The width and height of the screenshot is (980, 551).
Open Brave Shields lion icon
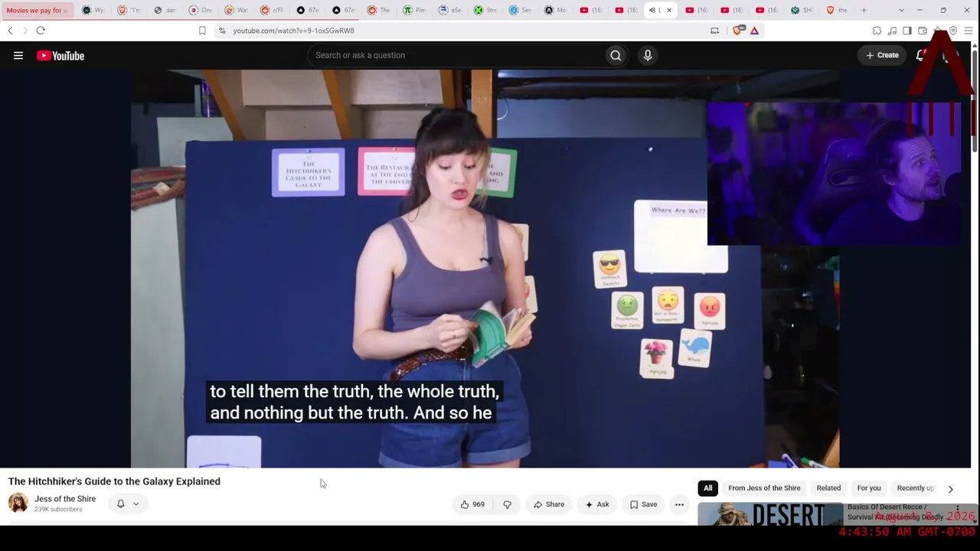[738, 31]
